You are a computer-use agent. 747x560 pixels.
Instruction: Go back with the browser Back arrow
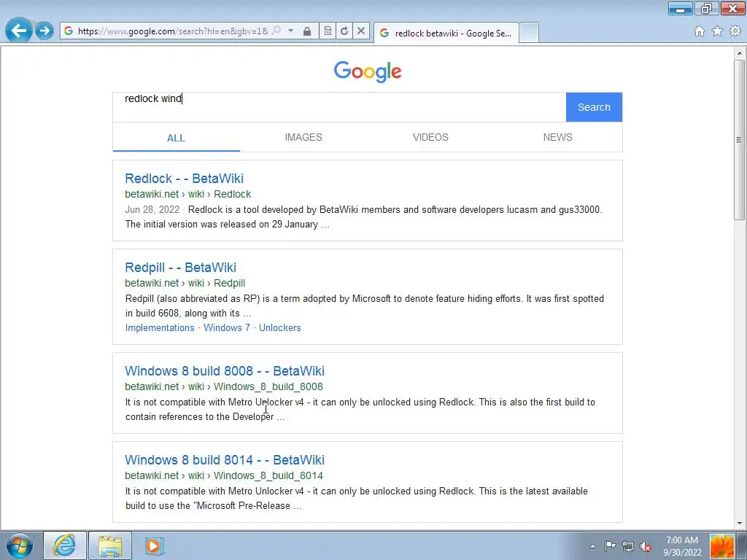(18, 31)
